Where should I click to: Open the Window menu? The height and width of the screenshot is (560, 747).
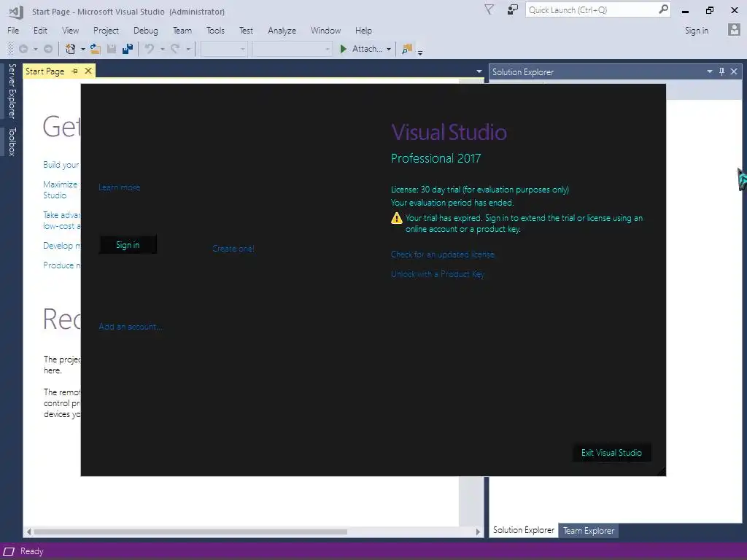pyautogui.click(x=326, y=31)
